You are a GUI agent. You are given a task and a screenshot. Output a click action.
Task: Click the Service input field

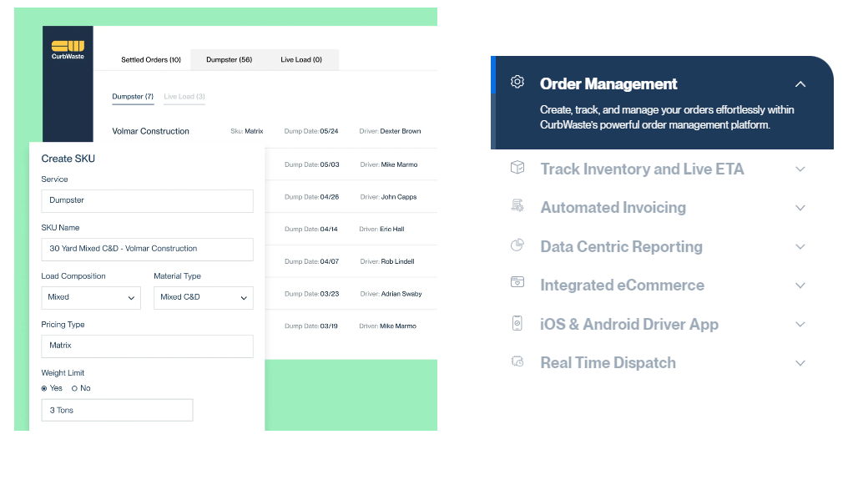[x=147, y=201]
